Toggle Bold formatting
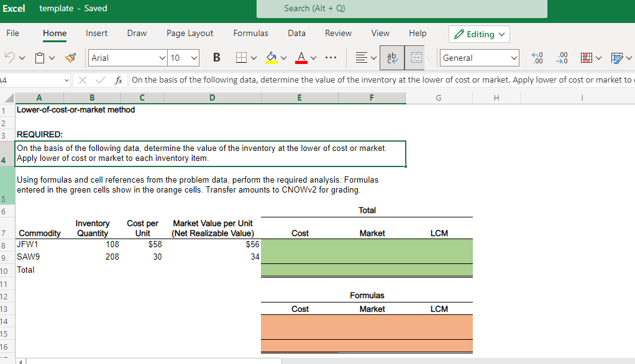This screenshot has height=364, width=635. pos(216,58)
